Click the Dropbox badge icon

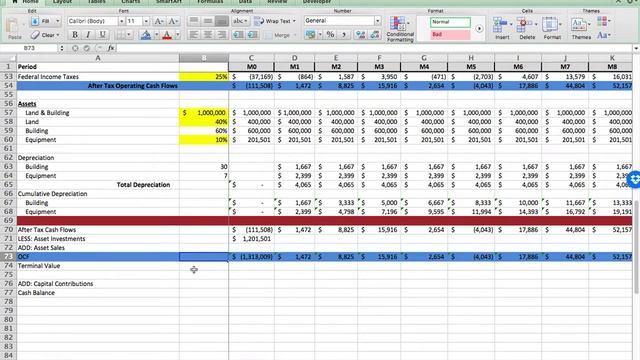[634, 179]
